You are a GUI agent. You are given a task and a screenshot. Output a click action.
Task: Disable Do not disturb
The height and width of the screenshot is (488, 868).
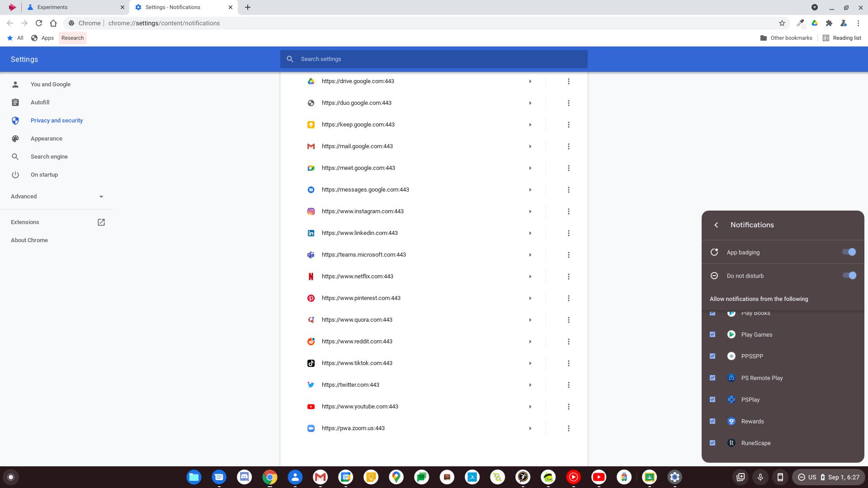849,276
